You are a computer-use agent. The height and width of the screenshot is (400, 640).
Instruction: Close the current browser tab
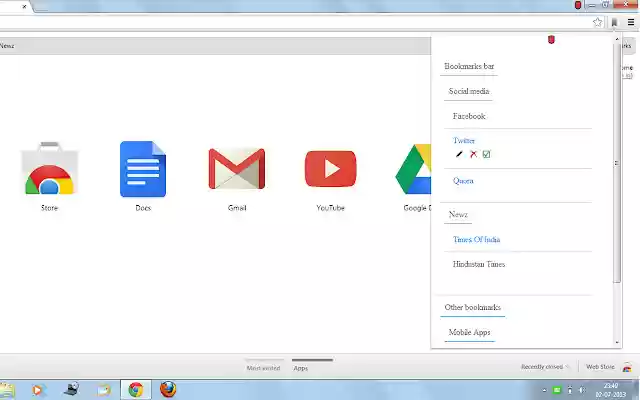coord(24,7)
